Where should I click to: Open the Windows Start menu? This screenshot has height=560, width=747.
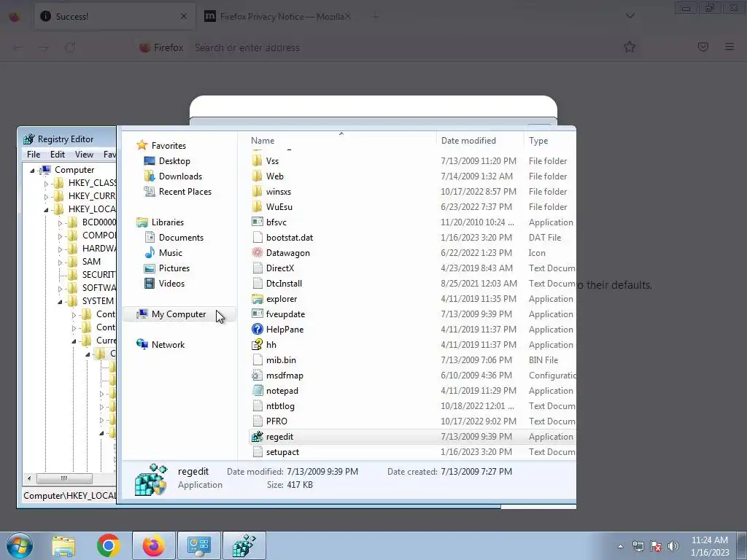click(19, 545)
